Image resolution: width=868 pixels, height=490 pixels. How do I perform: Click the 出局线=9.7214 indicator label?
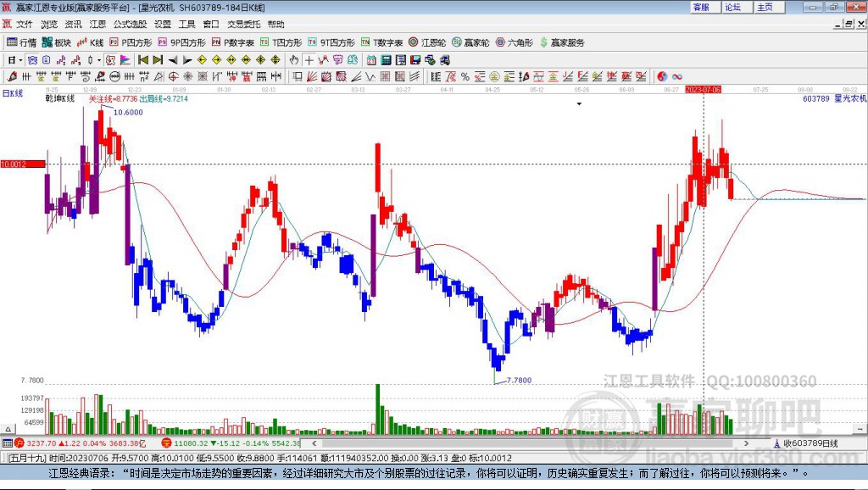pos(164,98)
